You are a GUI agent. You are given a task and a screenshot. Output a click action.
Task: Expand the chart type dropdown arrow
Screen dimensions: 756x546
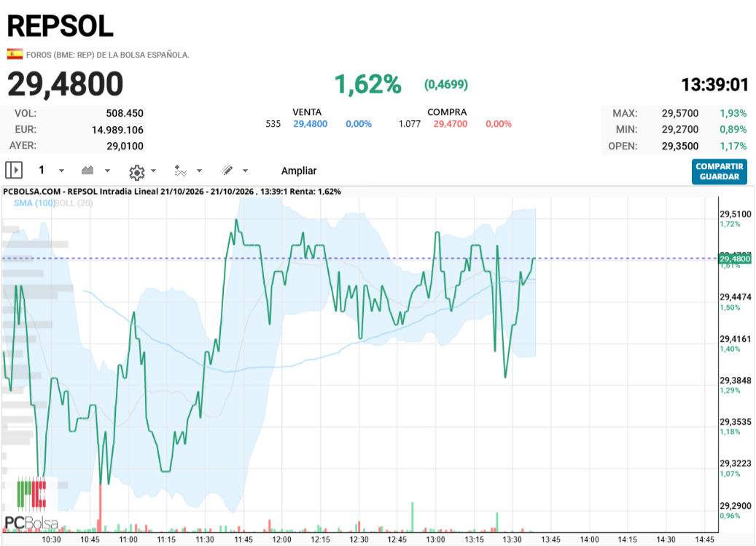[107, 171]
